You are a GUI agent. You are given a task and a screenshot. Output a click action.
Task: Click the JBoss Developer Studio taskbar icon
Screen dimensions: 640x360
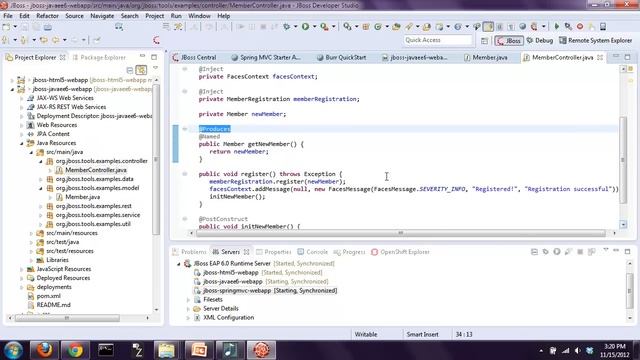pos(261,350)
